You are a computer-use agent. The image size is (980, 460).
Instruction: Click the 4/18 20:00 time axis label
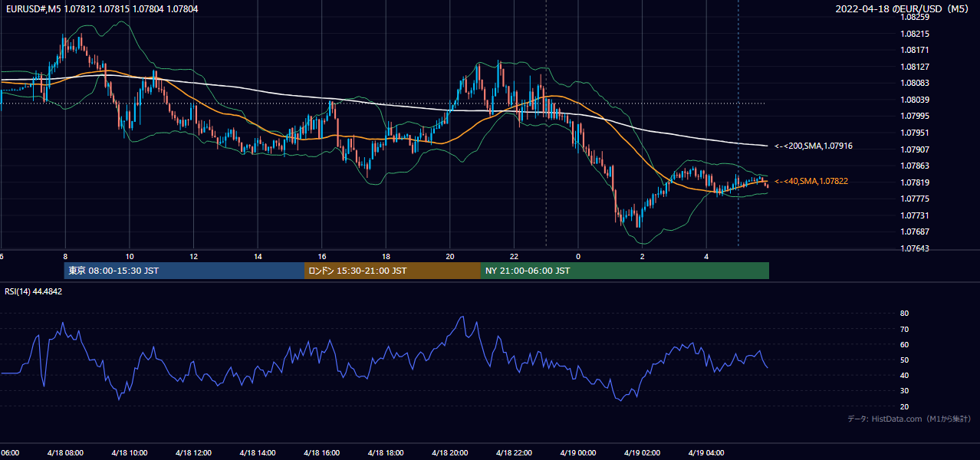pyautogui.click(x=449, y=453)
